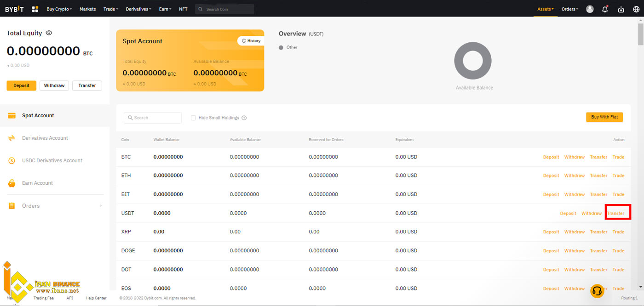Click the DOT coin name
Viewport: 644px width, 306px height.
[126, 270]
